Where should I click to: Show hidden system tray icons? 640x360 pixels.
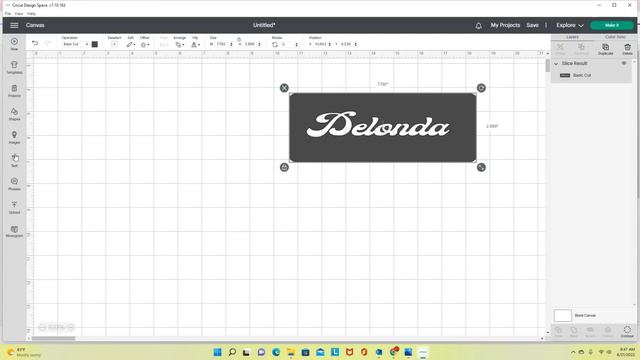[573, 352]
